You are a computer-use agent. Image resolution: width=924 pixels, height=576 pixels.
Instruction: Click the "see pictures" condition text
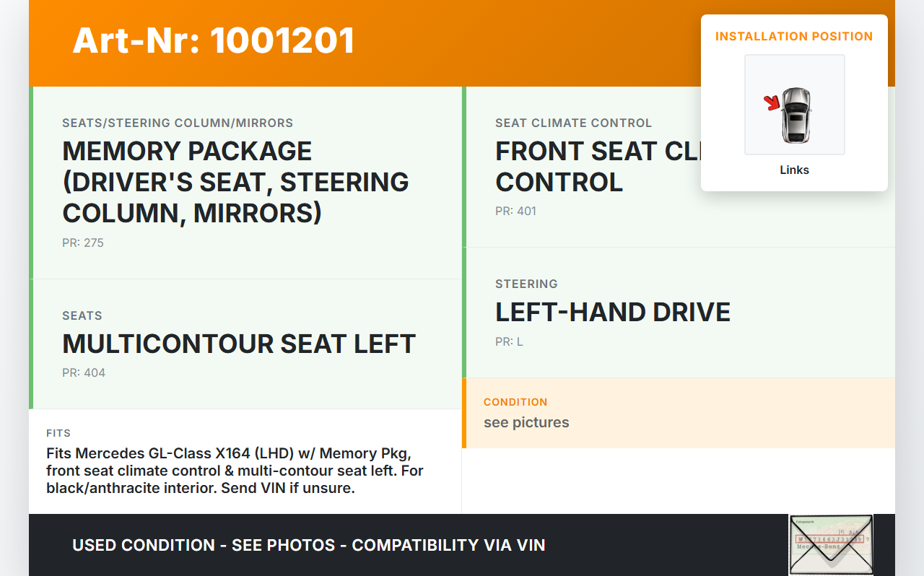tap(526, 423)
